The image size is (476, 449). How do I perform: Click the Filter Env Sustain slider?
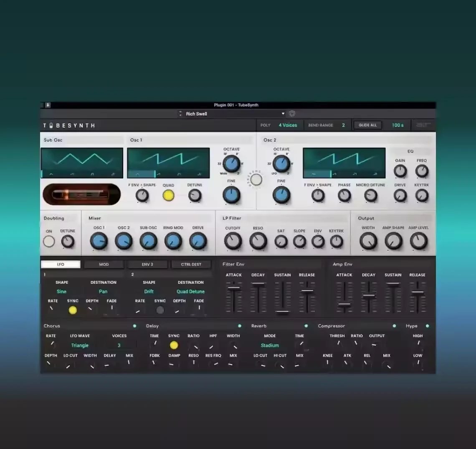point(282,312)
